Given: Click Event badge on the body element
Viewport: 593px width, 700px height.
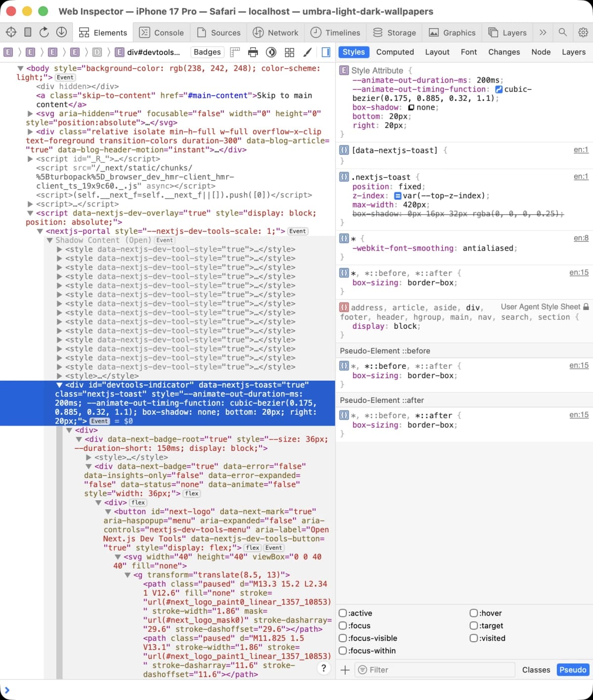Looking at the screenshot, I should (65, 78).
